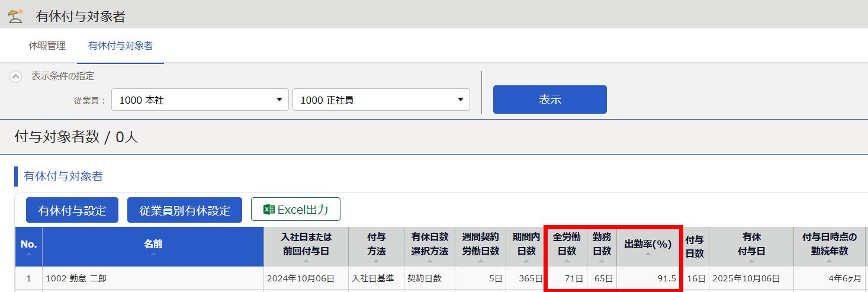This screenshot has height=292, width=868.
Task: Click the 65日 worked days cell
Action: click(x=602, y=278)
